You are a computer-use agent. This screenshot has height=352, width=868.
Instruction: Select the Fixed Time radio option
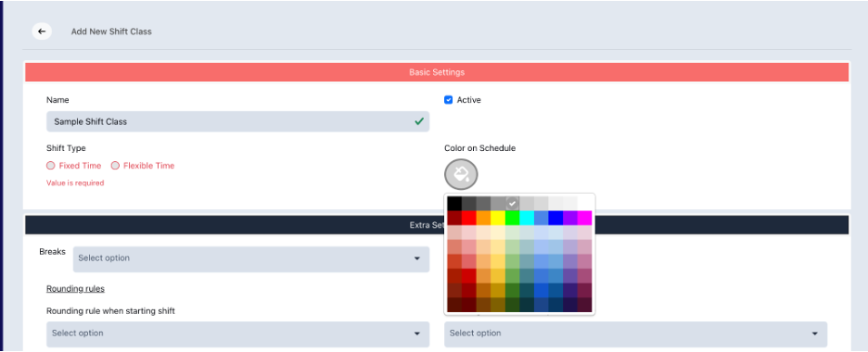point(74,165)
